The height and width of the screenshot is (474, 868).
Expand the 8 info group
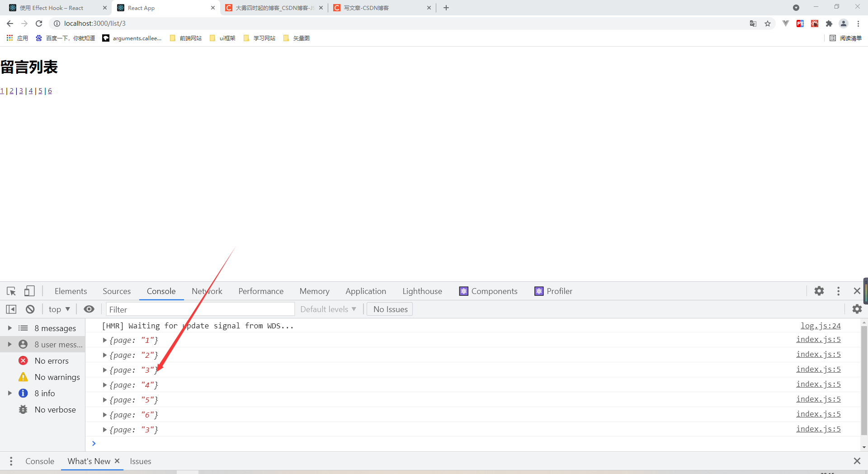(9, 393)
